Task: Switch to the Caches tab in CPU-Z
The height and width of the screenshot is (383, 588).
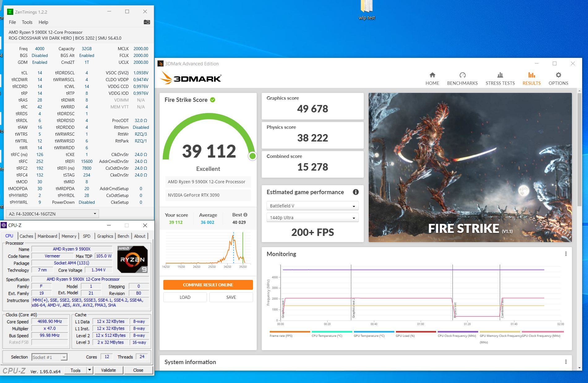Action: click(26, 236)
